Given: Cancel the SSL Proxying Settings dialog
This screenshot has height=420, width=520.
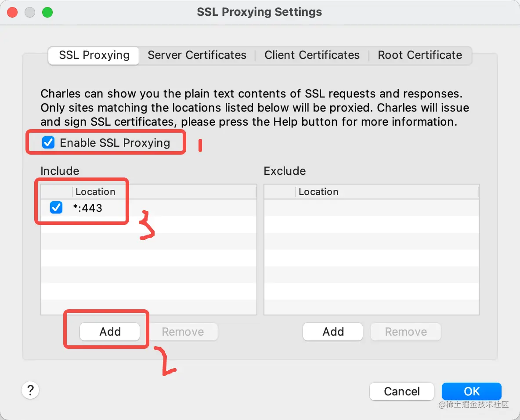Looking at the screenshot, I should click(402, 391).
